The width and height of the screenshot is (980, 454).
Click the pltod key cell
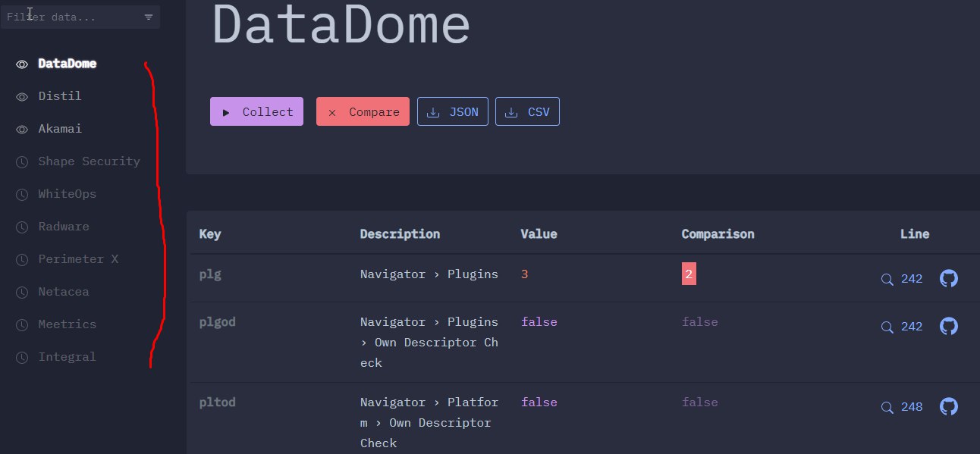click(218, 402)
